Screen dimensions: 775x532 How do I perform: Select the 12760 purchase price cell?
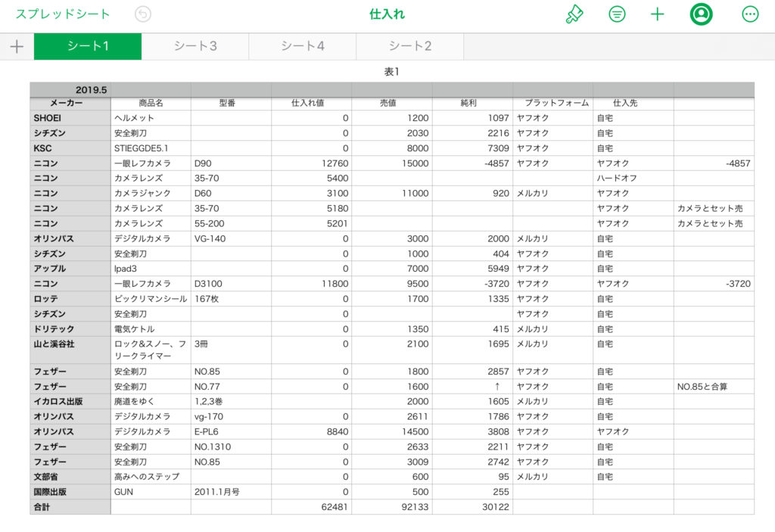point(311,163)
